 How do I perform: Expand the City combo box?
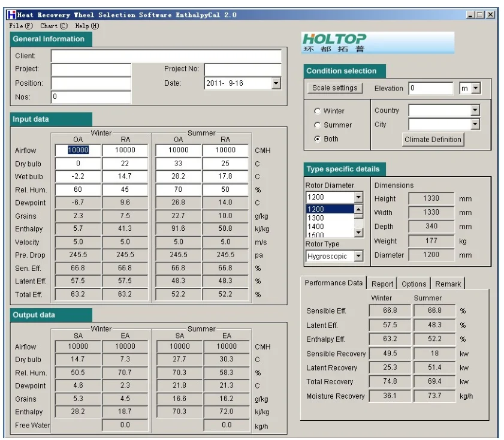[475, 125]
